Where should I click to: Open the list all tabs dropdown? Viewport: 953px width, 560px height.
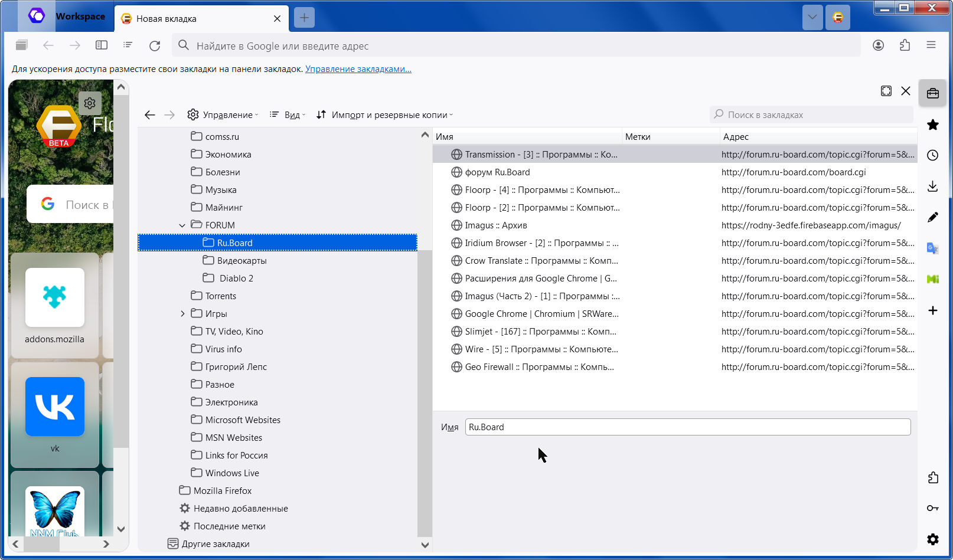pos(812,17)
